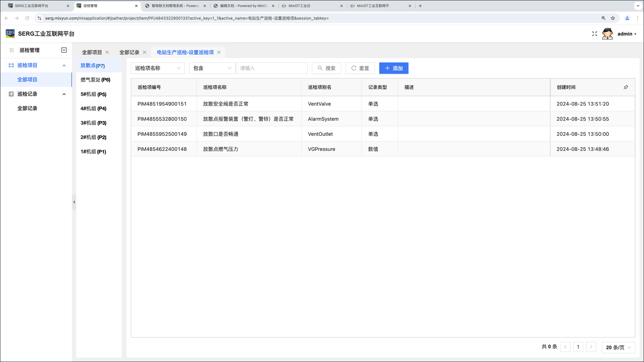Viewport: 644px width, 362px height.
Task: Close the 全部项目 tab with X
Action: click(x=107, y=52)
